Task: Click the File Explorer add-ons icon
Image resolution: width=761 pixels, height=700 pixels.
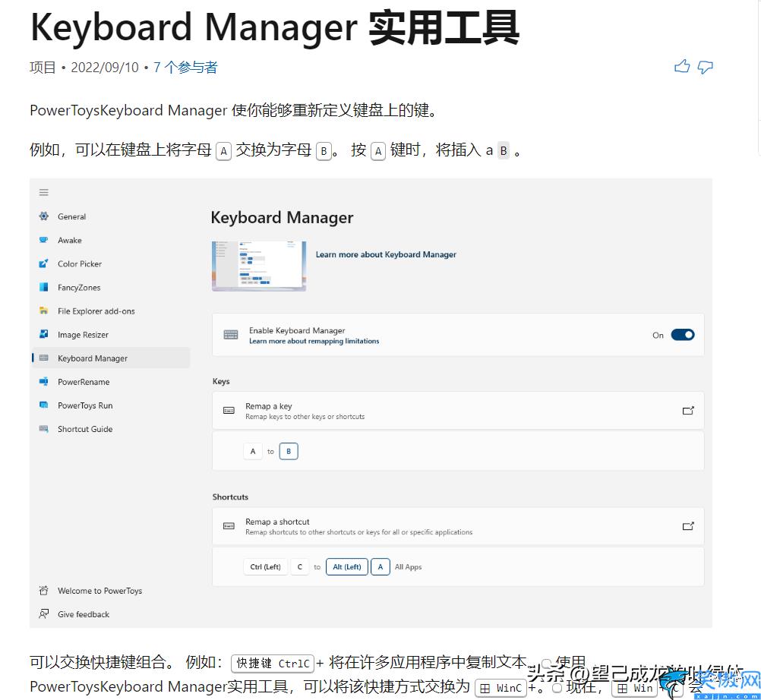Action: pyautogui.click(x=44, y=311)
